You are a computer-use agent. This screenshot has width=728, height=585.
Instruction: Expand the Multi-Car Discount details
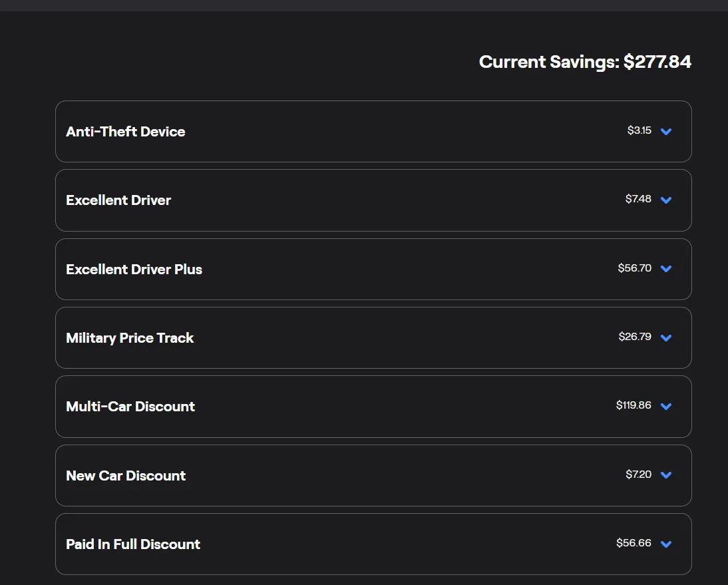pos(666,406)
